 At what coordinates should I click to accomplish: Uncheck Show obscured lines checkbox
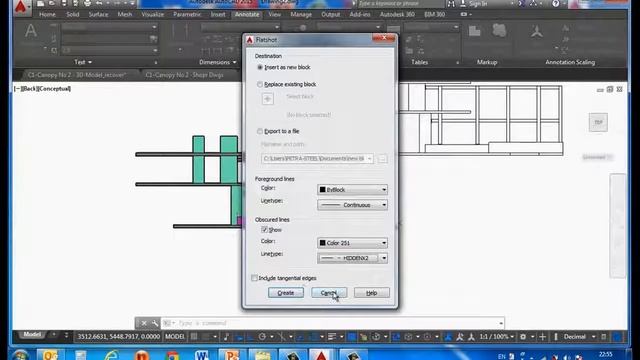[x=264, y=230]
